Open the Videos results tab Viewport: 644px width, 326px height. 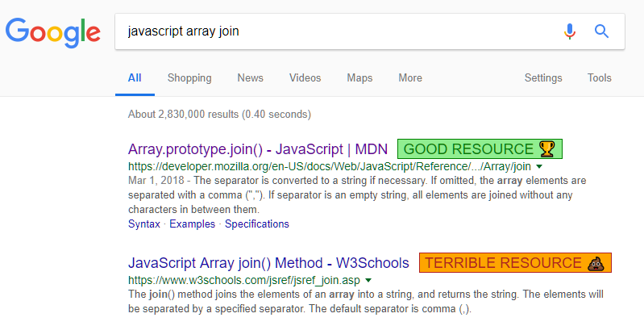pos(305,78)
